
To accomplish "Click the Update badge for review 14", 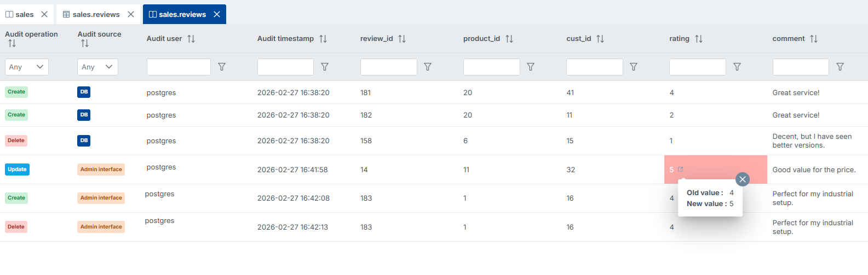I will click(17, 169).
